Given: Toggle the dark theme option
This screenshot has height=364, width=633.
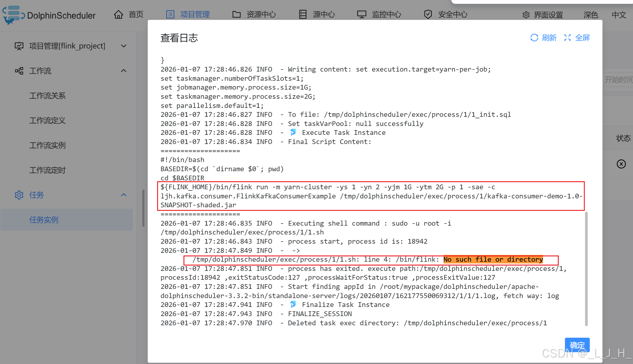Looking at the screenshot, I should coord(590,15).
